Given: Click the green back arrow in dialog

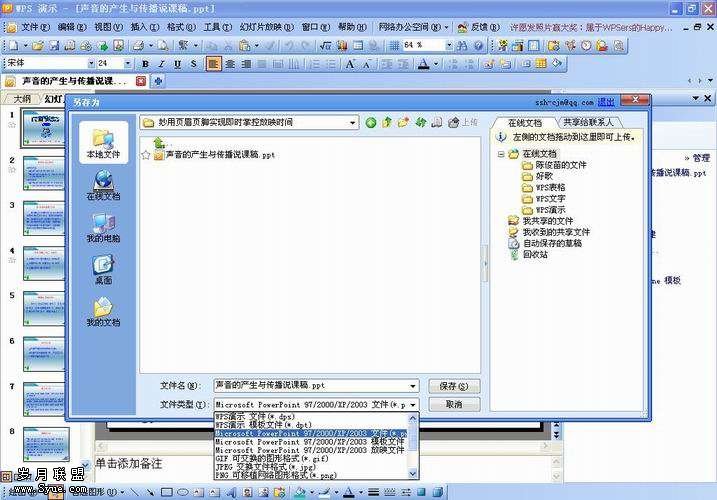Looking at the screenshot, I should click(x=371, y=122).
